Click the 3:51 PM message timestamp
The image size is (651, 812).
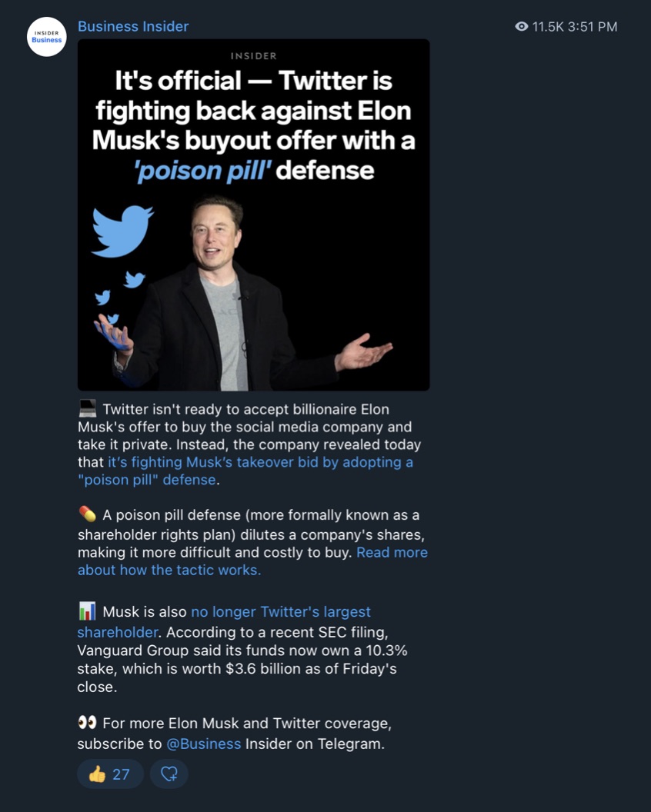593,26
